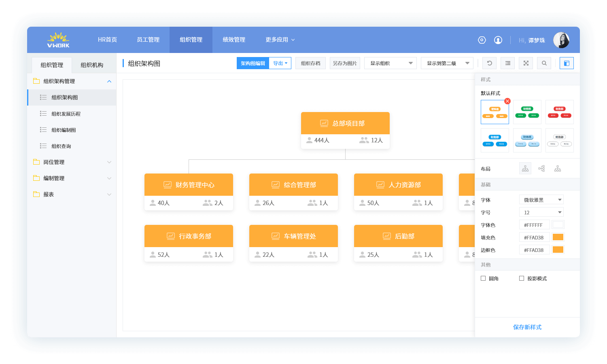Open the user account icon in header
Image resolution: width=607 pixels, height=364 pixels.
[x=498, y=40]
